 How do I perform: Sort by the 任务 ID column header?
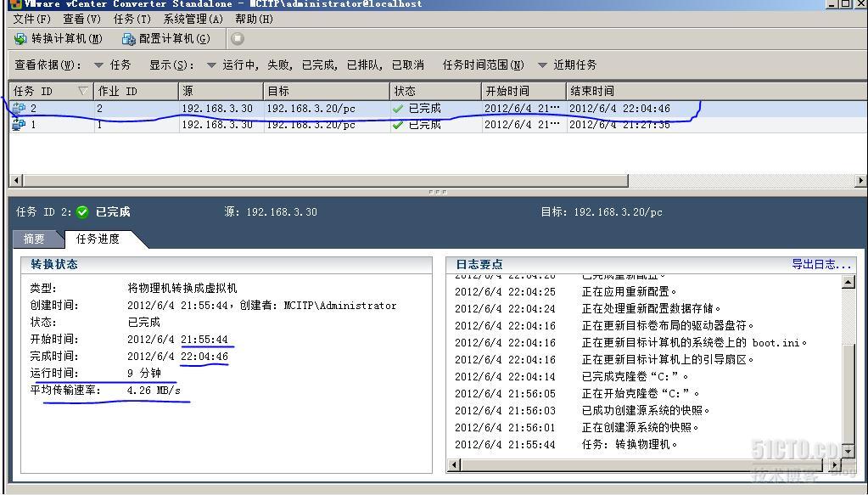click(x=51, y=91)
